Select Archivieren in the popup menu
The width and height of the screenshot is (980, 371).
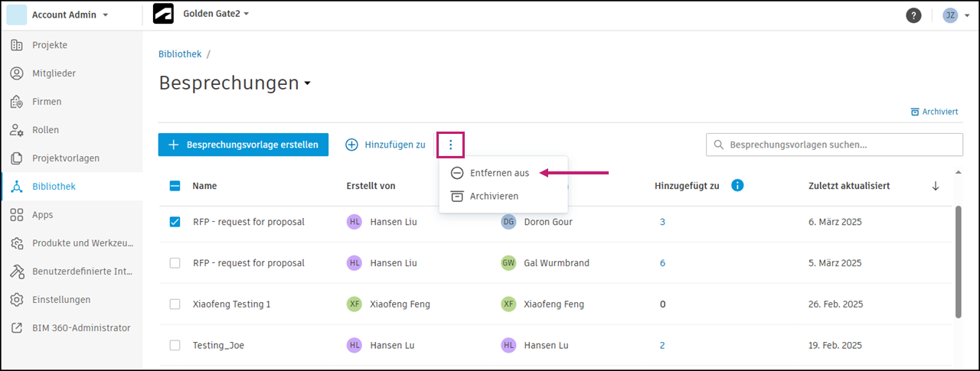pos(494,197)
